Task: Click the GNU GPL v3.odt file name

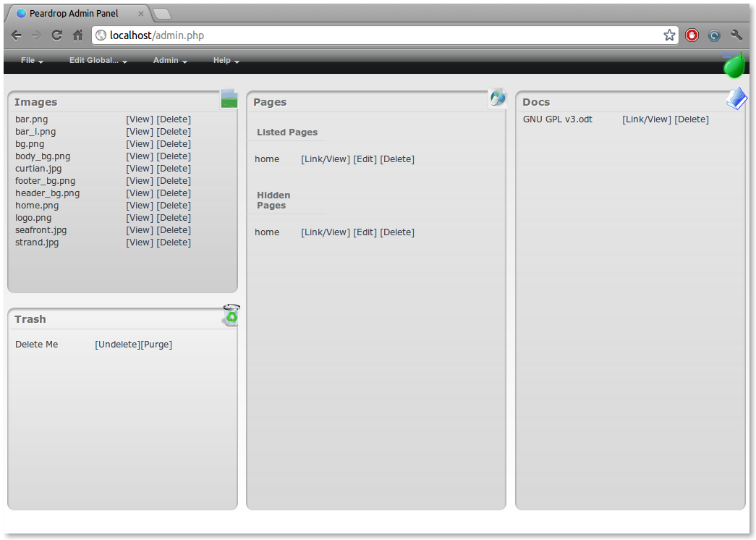Action: (x=557, y=119)
